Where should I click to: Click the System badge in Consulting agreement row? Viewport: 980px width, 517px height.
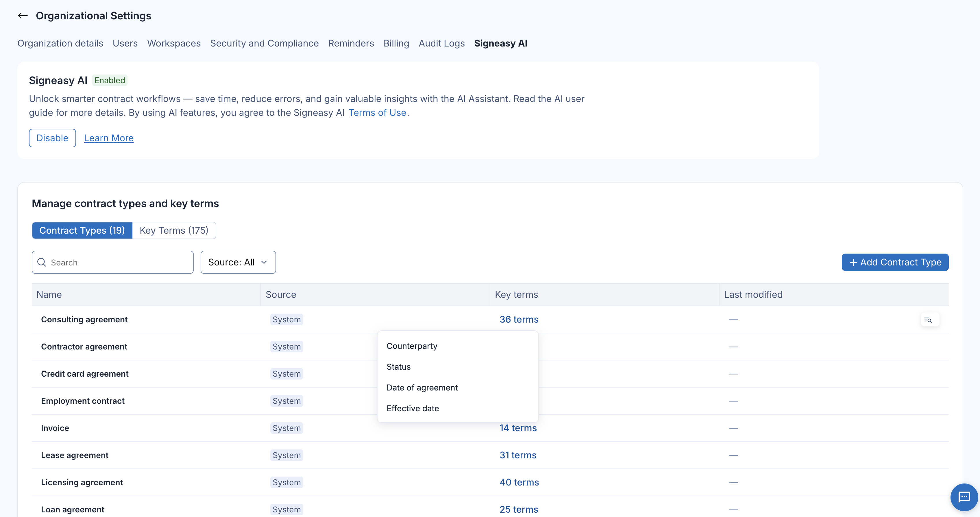[x=286, y=320]
